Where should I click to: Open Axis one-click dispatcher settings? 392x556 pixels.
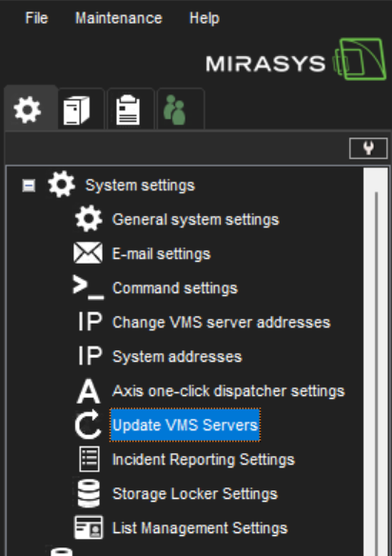[228, 391]
